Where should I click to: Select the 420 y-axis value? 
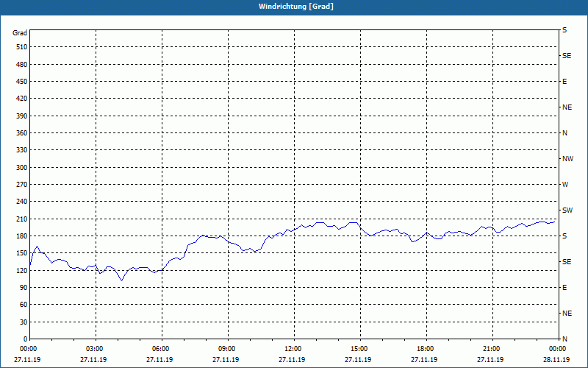22,99
